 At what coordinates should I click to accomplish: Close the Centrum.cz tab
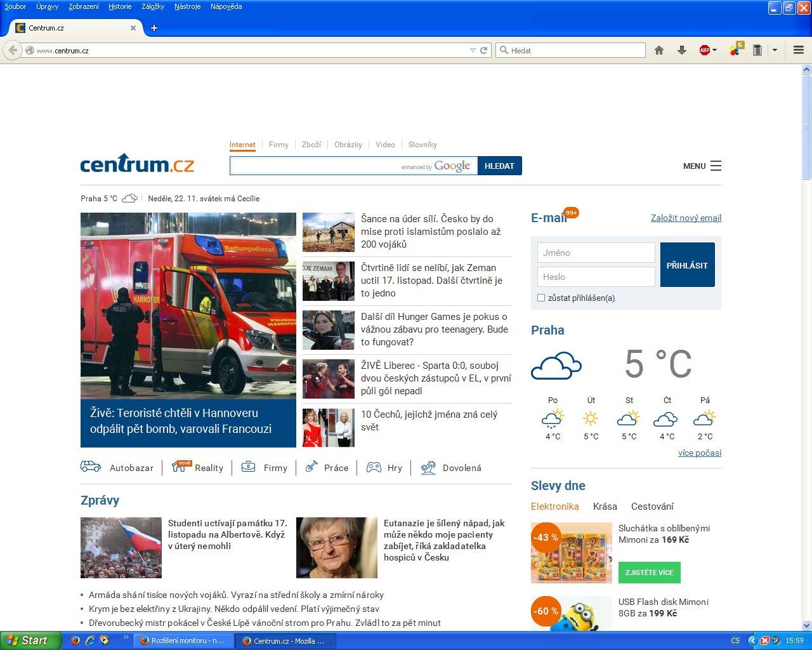click(133, 28)
